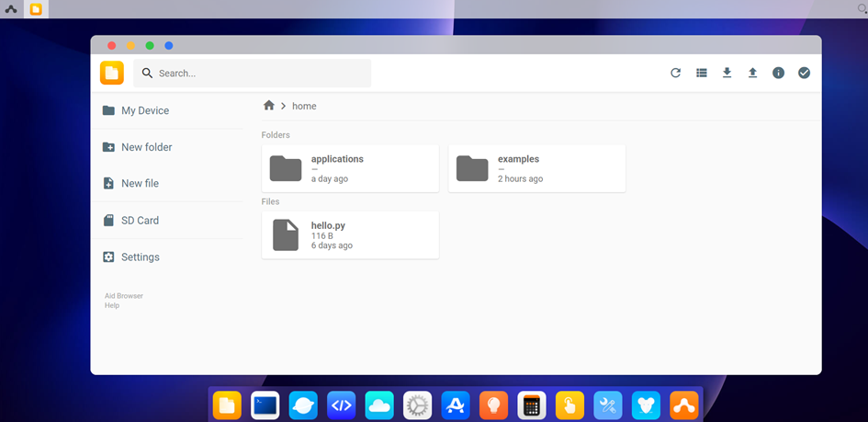Open the tools wrench app in the dock
The width and height of the screenshot is (868, 422).
tap(608, 405)
